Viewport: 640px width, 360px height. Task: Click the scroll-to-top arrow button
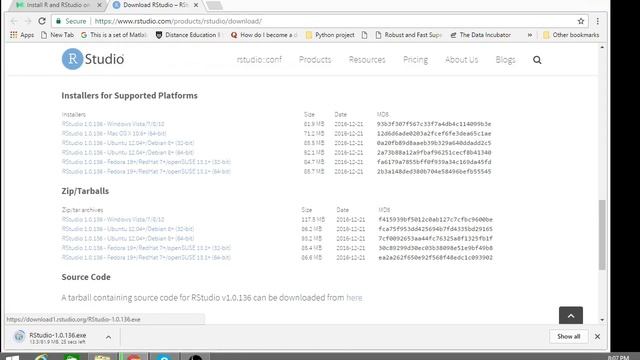[571, 316]
